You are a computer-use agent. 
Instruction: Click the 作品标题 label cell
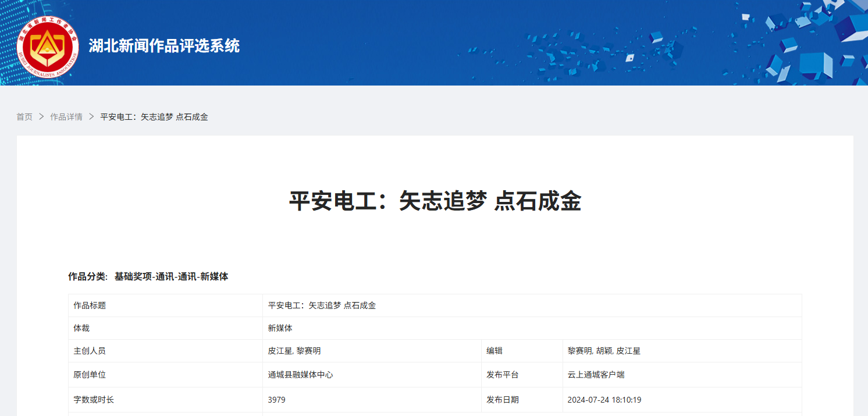tap(90, 305)
